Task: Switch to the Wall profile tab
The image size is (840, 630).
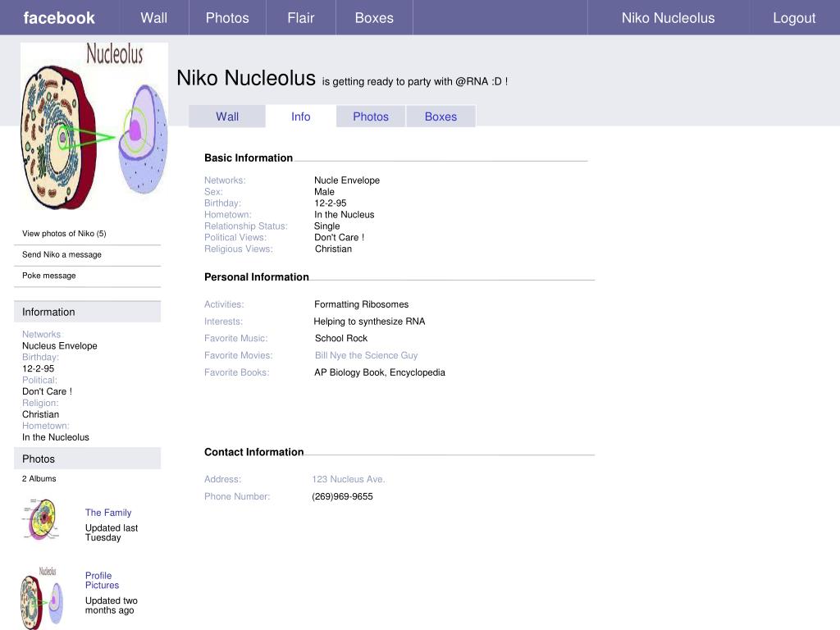Action: coord(227,116)
